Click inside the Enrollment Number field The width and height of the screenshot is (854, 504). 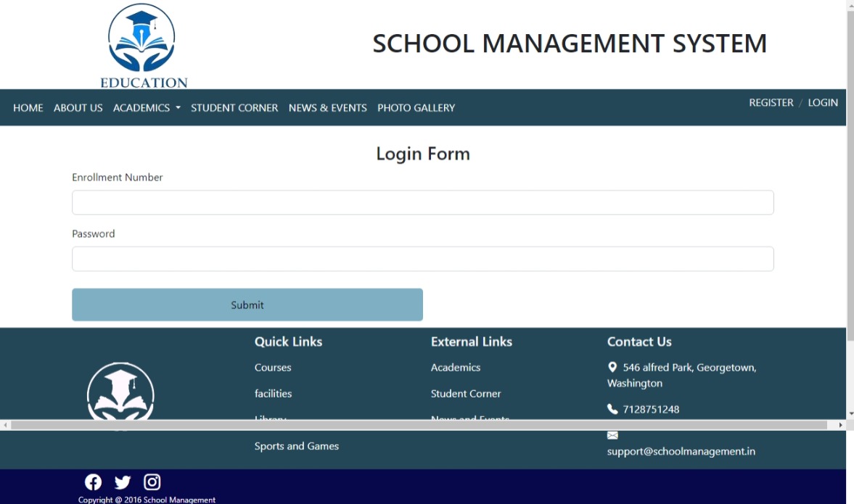coord(423,202)
